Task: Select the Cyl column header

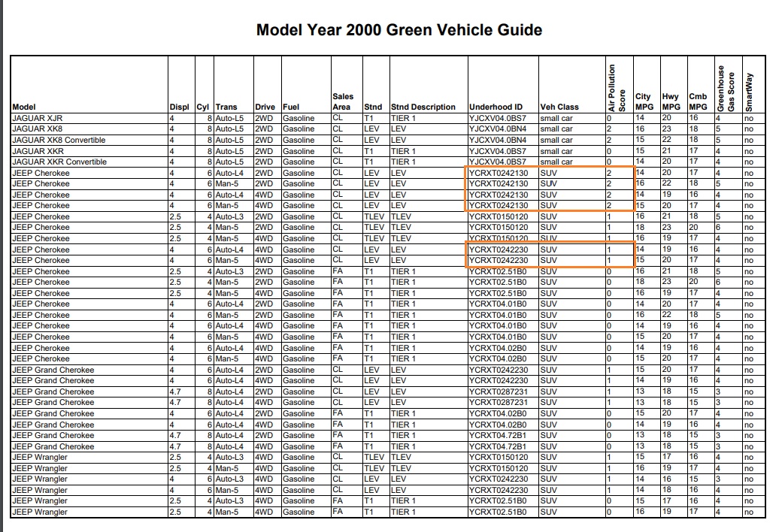Action: click(202, 107)
